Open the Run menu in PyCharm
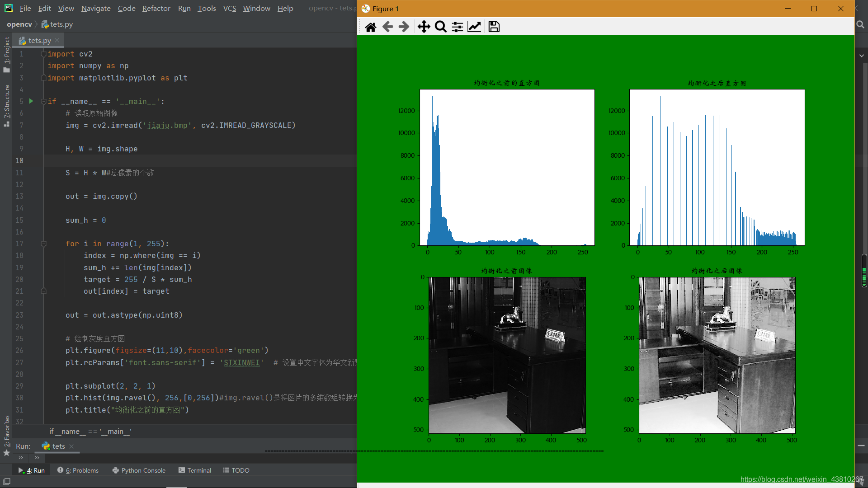 pos(184,8)
